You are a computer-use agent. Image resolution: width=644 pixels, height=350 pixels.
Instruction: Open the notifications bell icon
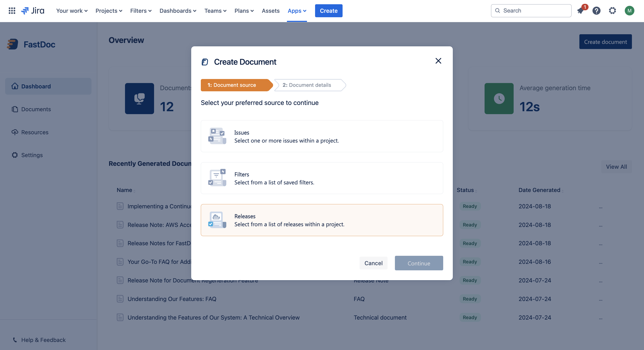click(580, 11)
